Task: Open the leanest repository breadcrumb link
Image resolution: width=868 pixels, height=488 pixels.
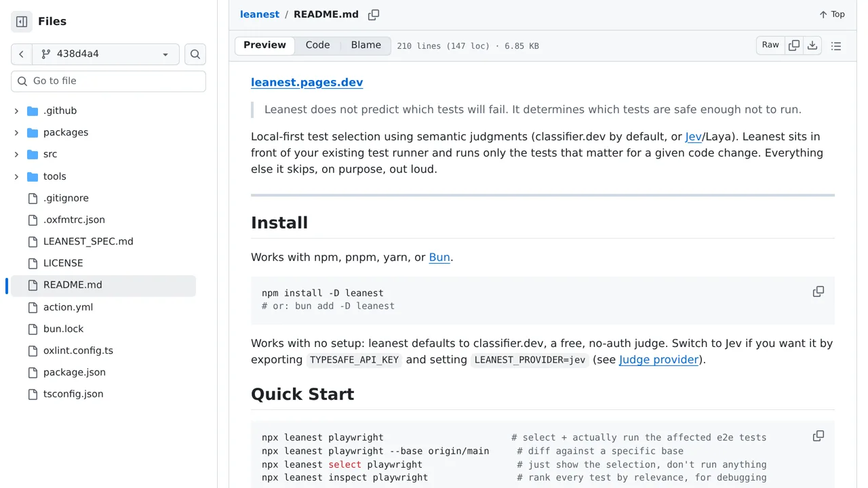Action: click(x=260, y=14)
